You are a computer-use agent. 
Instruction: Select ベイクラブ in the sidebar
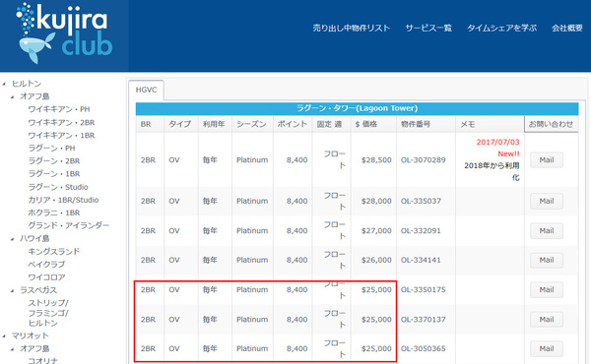(x=46, y=265)
